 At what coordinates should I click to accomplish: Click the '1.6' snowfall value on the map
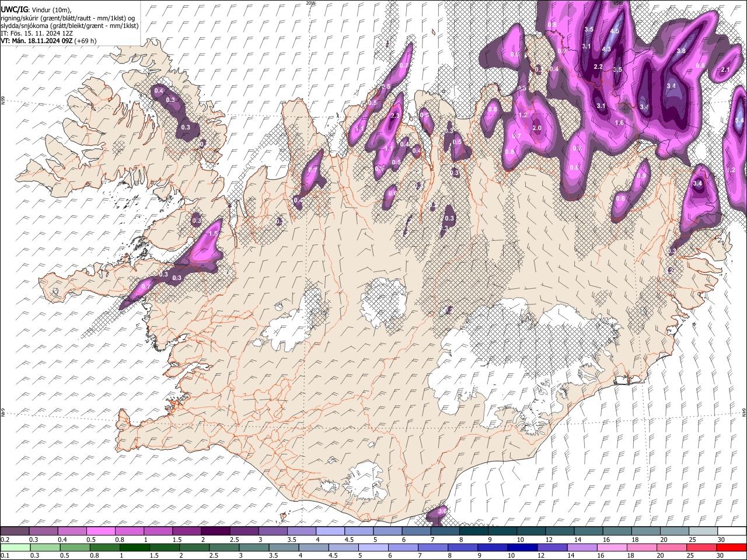click(x=620, y=123)
